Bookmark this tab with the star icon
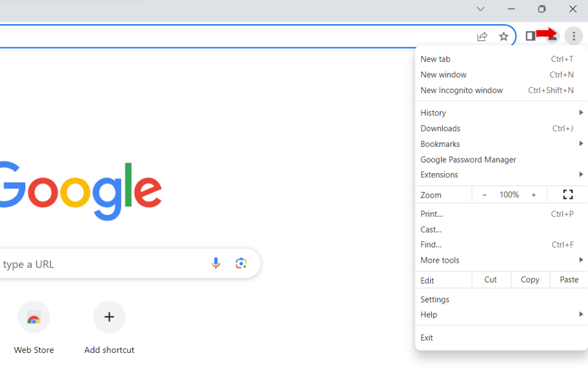Screen dimensions: 588x369 tap(504, 37)
